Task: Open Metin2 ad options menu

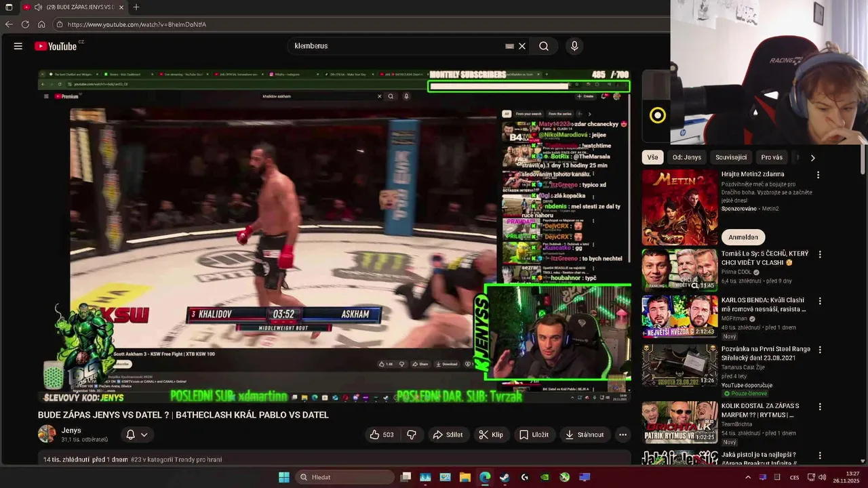Action: click(x=818, y=175)
